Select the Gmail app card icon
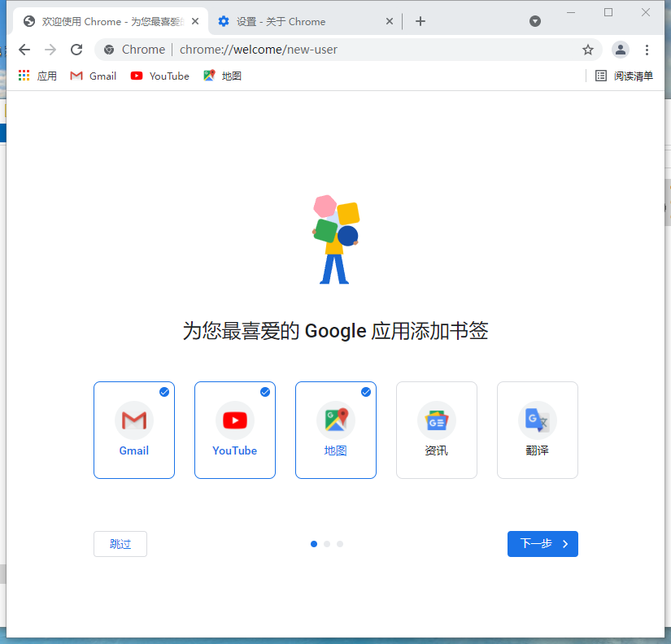The width and height of the screenshot is (671, 644). [x=133, y=420]
